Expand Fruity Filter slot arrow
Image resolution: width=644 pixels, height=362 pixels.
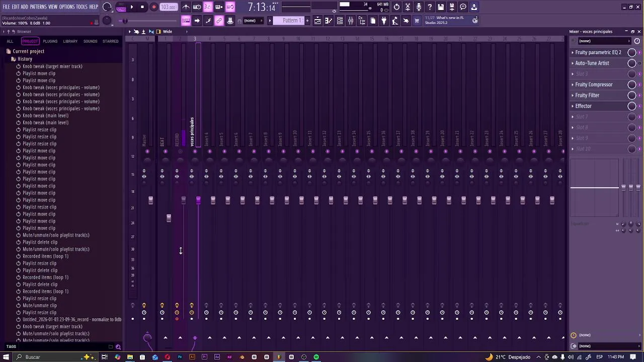click(573, 95)
